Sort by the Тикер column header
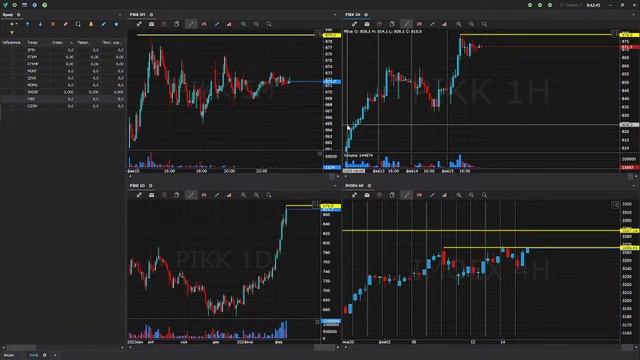Image resolution: width=640 pixels, height=360 pixels. 32,42
